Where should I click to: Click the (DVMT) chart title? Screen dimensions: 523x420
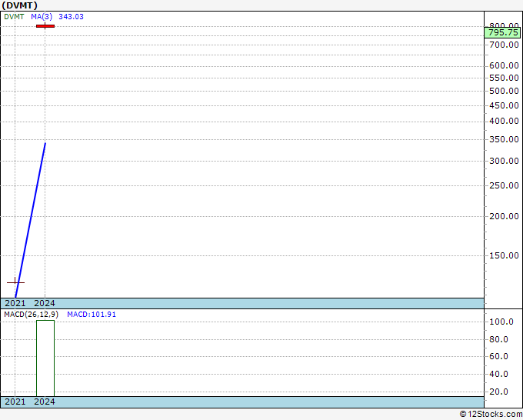pos(20,5)
